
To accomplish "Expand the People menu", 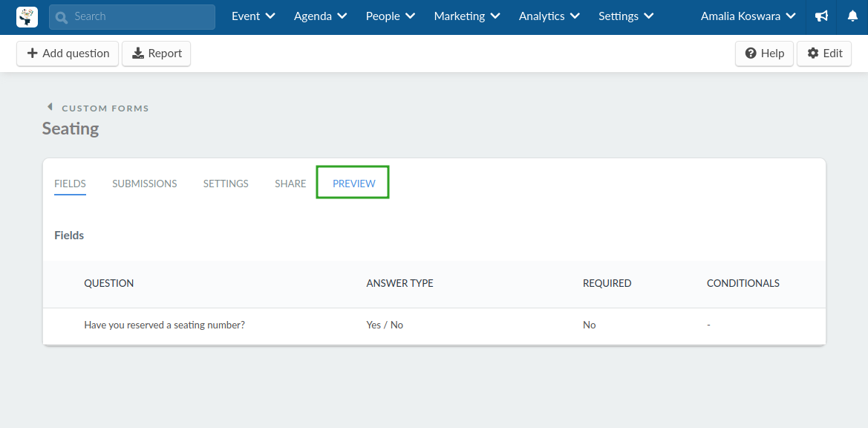I will pyautogui.click(x=391, y=16).
